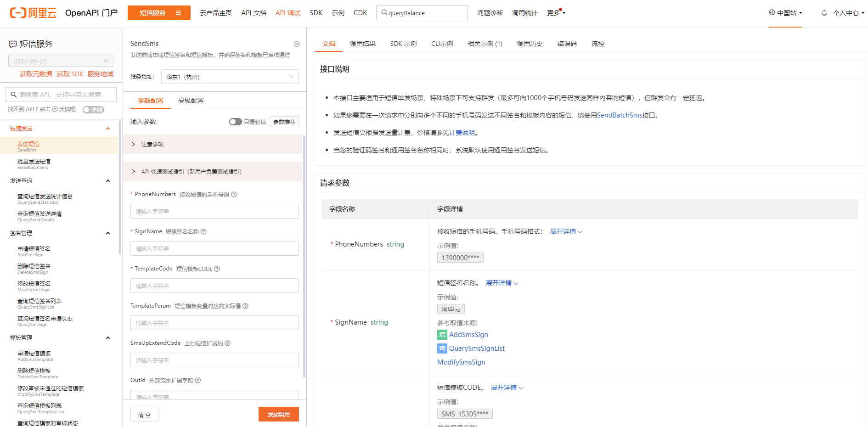Select 申请短信签名 AddSmsSign in sidebar
Image resolution: width=868 pixels, height=427 pixels.
[59, 251]
